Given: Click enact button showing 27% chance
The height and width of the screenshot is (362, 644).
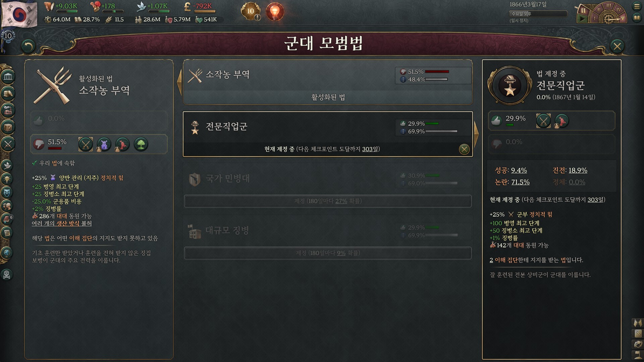Looking at the screenshot, I should (x=328, y=201).
